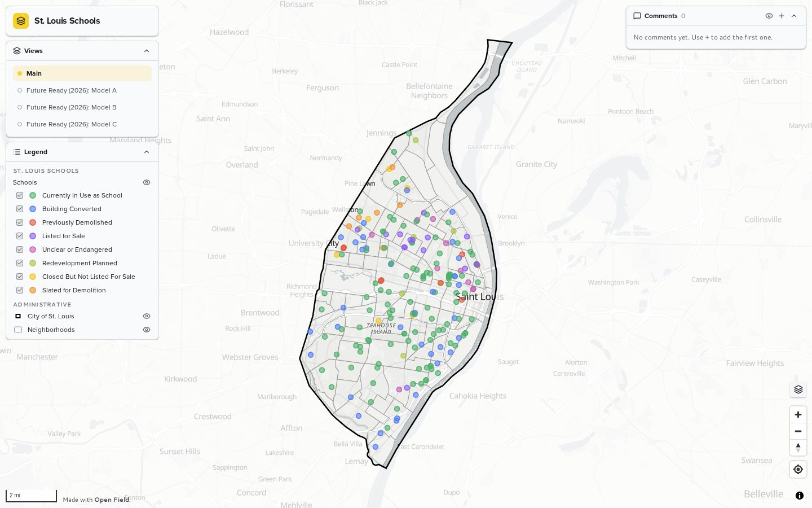Viewport: 812px width, 508px height.
Task: Click the Views panel layers icon
Action: 17,51
